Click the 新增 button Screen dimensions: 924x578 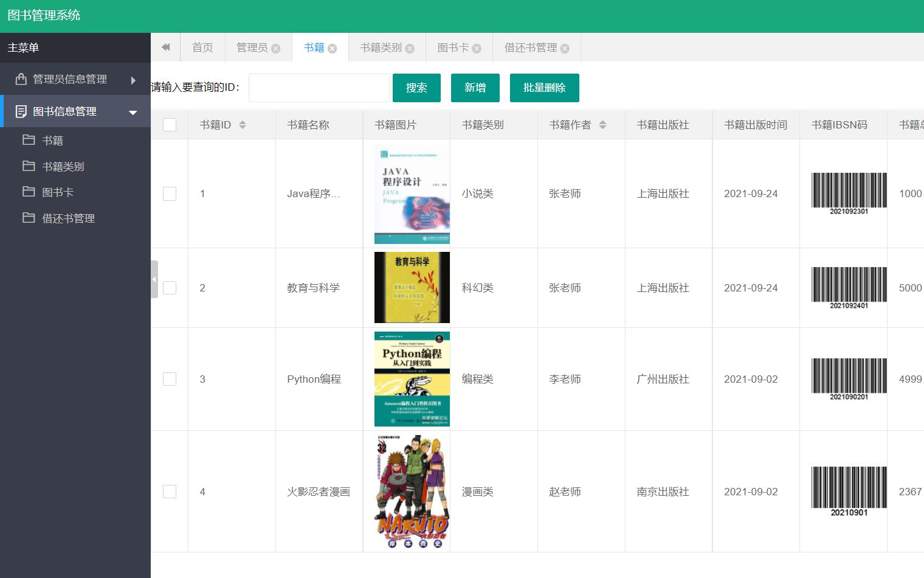475,88
